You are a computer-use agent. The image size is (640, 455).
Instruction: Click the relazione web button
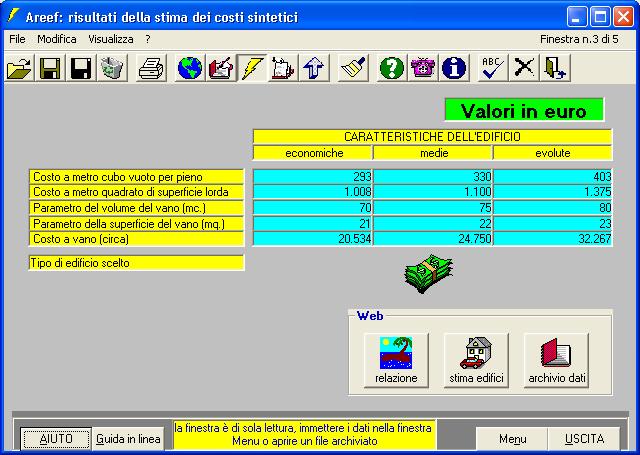pos(396,361)
